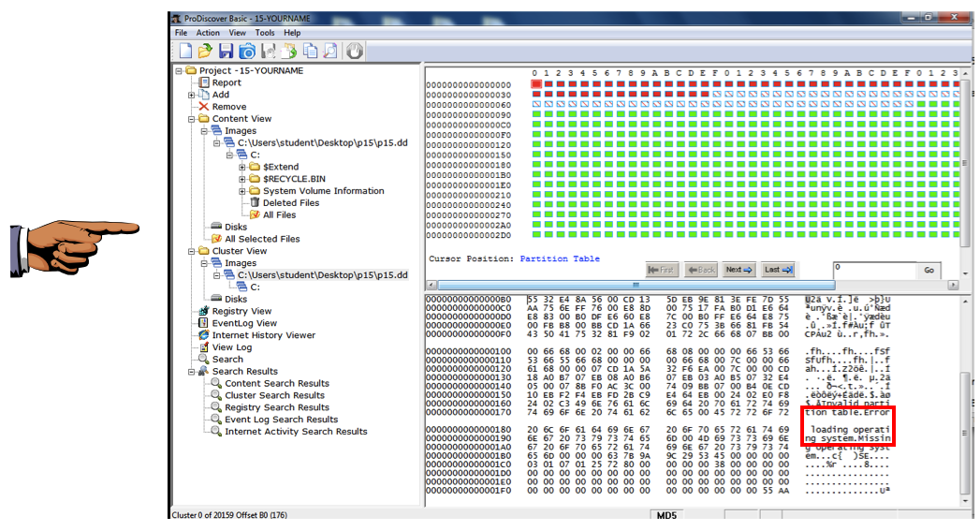Image resolution: width=980 pixels, height=531 pixels.
Task: Click the New Project toolbar icon
Action: click(185, 51)
